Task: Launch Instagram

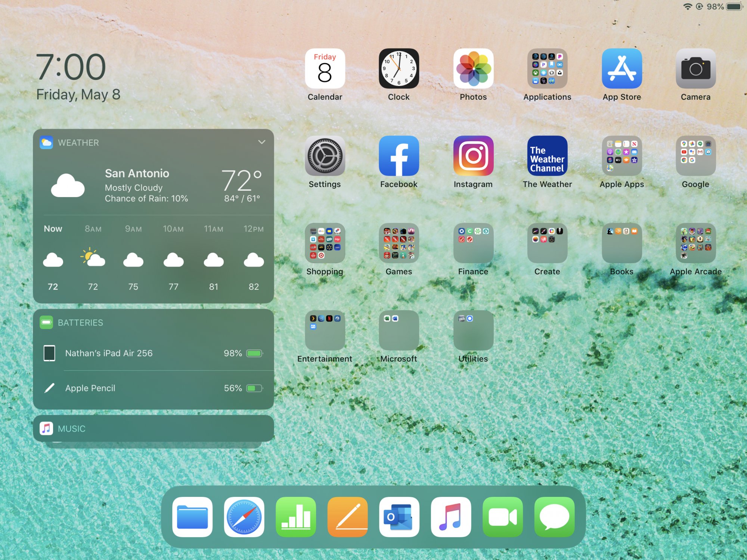Action: 473,156
